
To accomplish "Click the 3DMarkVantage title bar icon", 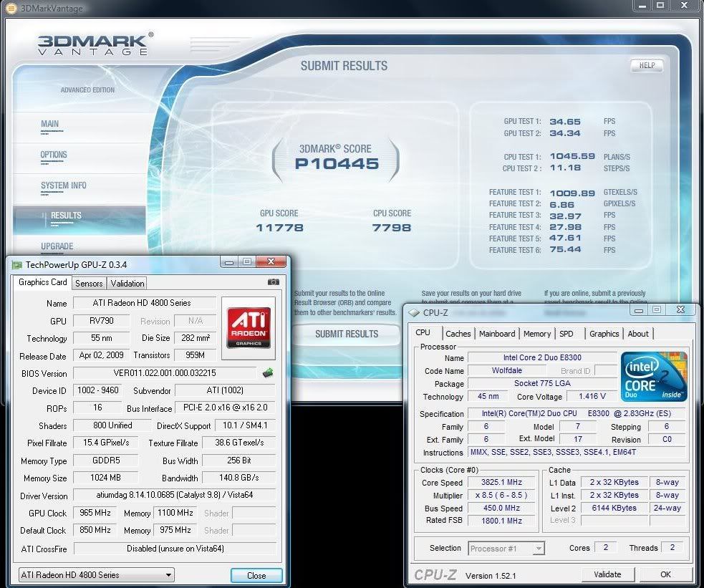I will pos(11,8).
